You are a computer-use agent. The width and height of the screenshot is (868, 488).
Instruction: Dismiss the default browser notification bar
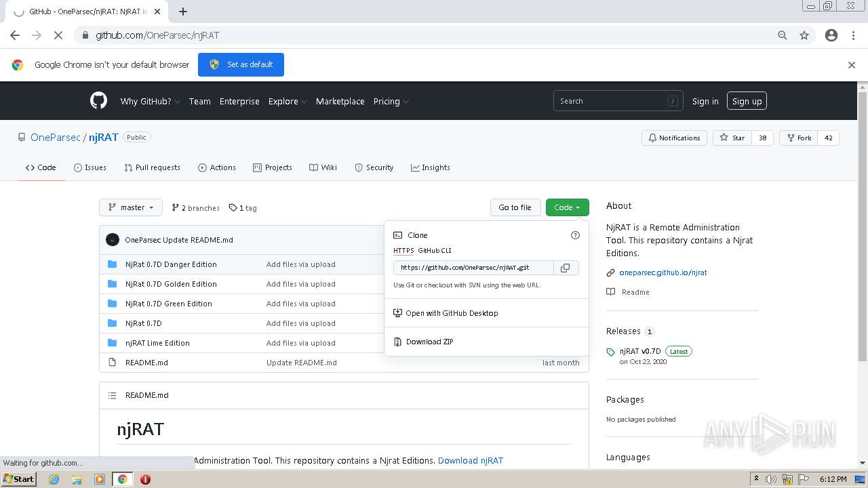852,65
